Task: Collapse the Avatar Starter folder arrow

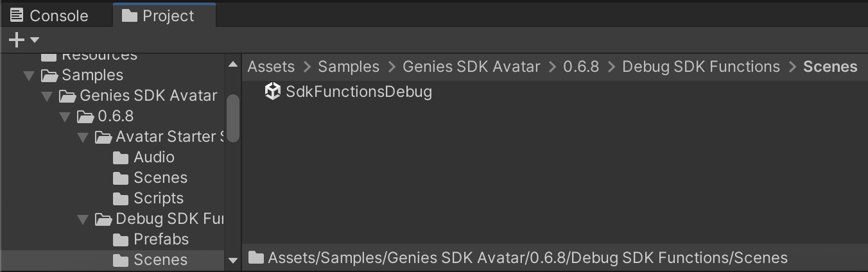Action: [x=82, y=137]
